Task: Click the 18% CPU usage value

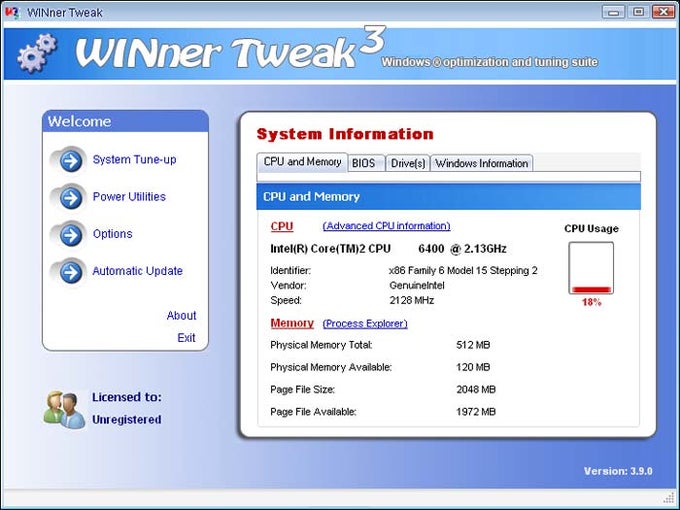Action: coord(592,302)
